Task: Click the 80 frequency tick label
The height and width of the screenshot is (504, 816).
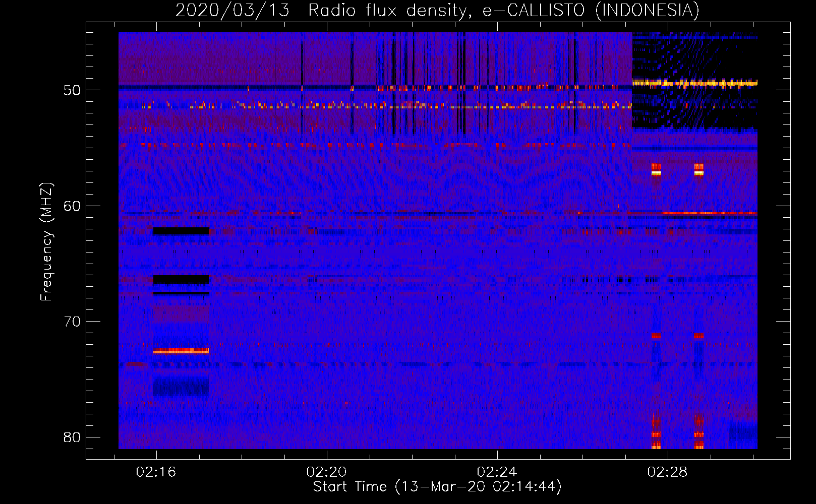Action: (x=72, y=437)
